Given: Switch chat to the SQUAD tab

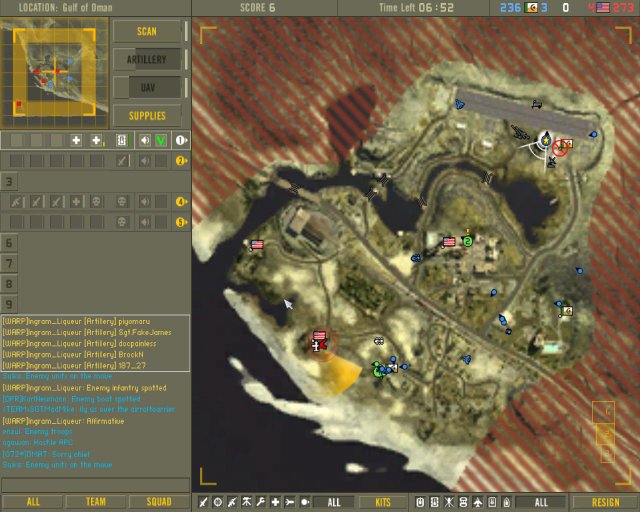Looking at the screenshot, I should (x=159, y=502).
